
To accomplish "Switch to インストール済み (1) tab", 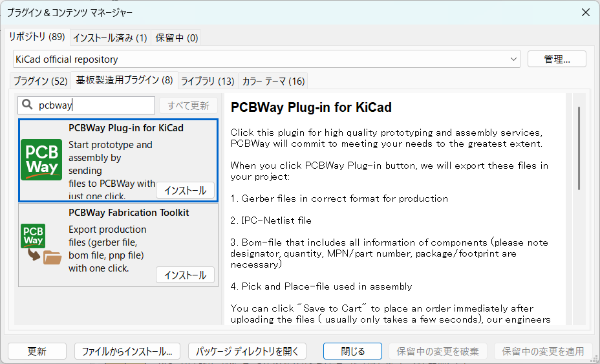I will 110,38.
